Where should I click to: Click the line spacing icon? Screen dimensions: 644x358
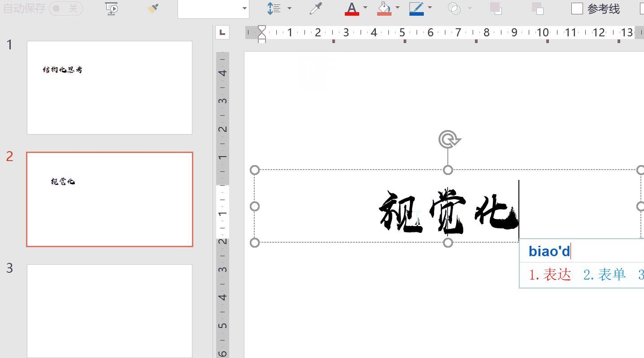[275, 9]
